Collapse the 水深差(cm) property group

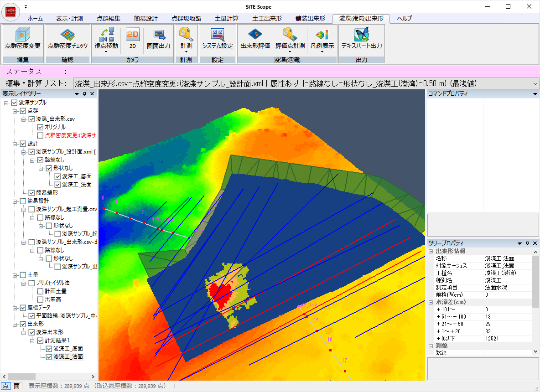coord(431,302)
